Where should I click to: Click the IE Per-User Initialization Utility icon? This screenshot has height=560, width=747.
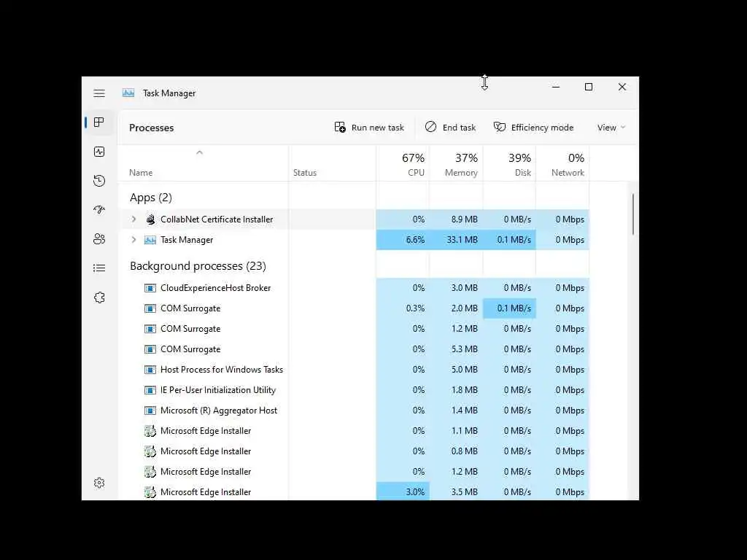pyautogui.click(x=150, y=390)
